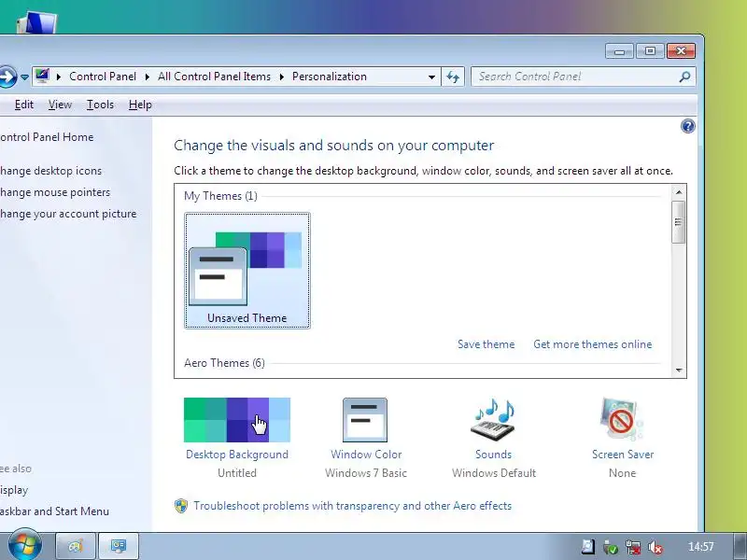Click the Control Panel taskbar button
This screenshot has width=747, height=560.
[x=119, y=546]
